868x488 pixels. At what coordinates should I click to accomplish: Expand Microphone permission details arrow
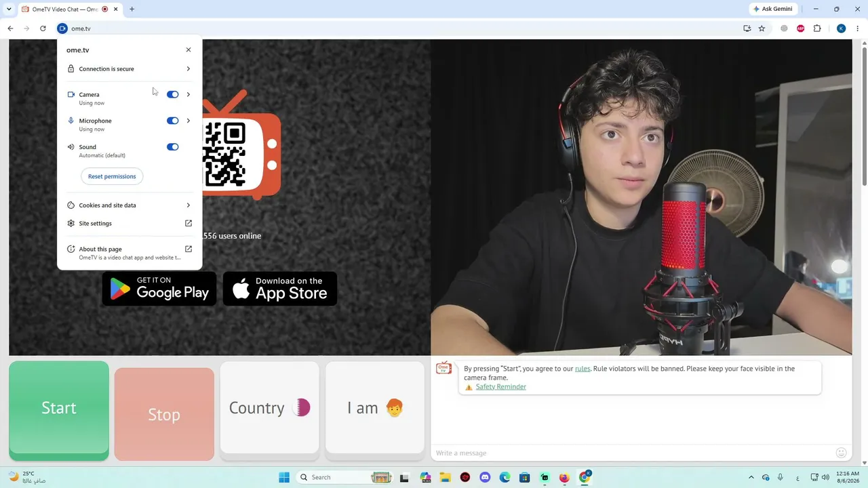coord(189,121)
